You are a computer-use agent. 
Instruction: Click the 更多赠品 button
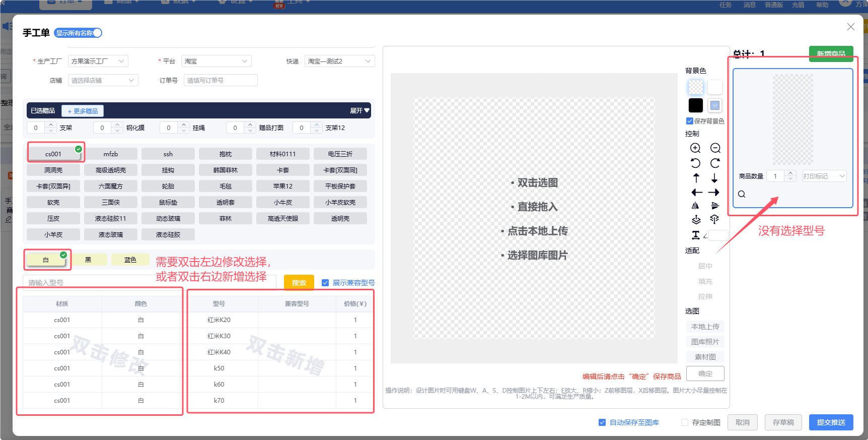click(83, 111)
